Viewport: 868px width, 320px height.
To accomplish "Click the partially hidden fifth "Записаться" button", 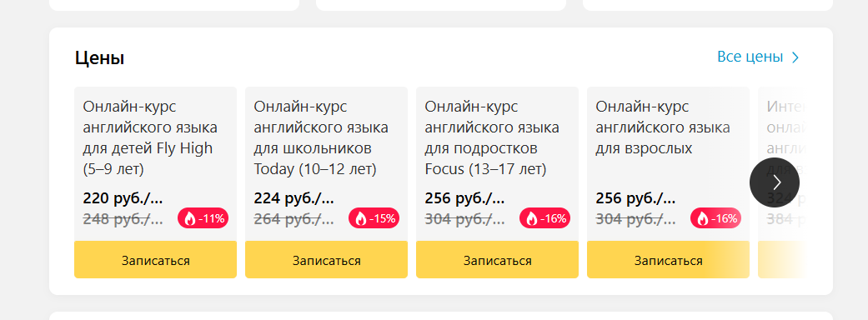I will coord(780,260).
